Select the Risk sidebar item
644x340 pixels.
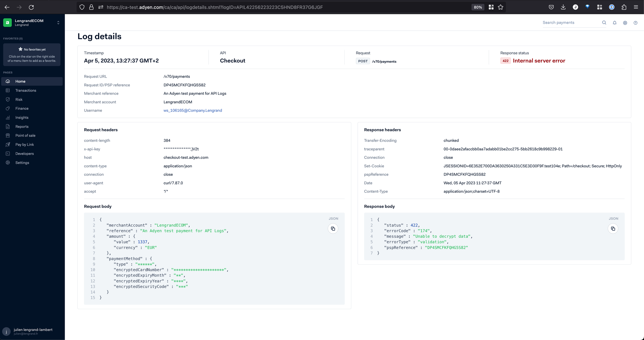[19, 99]
